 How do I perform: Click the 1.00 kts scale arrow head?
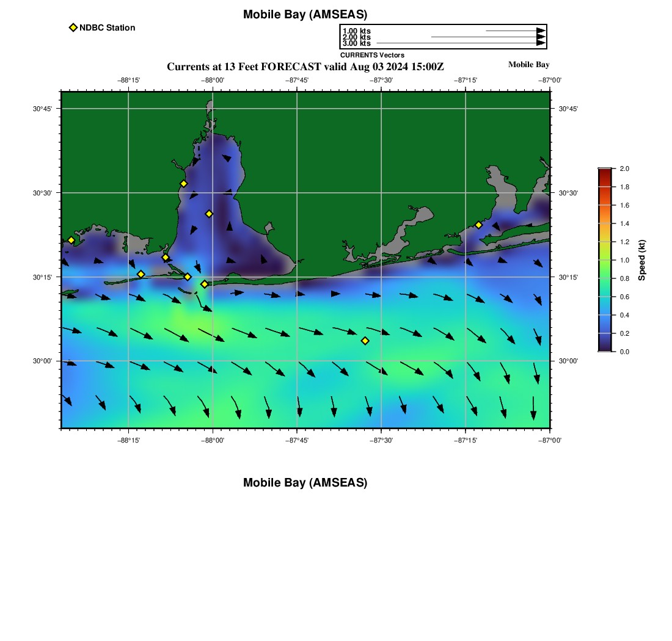[x=541, y=31]
